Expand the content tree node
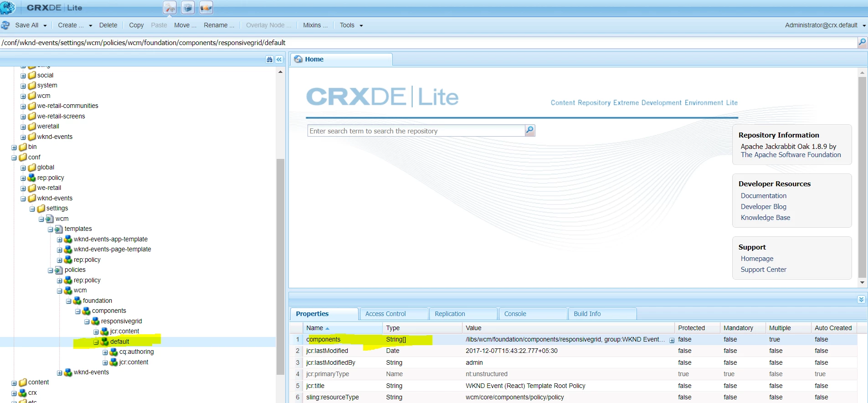 [x=14, y=383]
